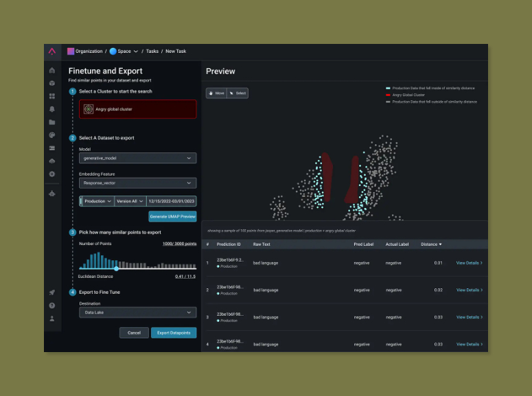Click the similarity distance slider handle
Viewport: 532px width, 396px height.
click(117, 269)
